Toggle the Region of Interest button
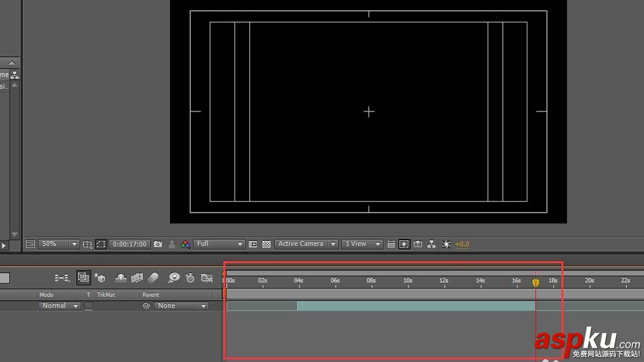The height and width of the screenshot is (362, 644). coord(253,244)
